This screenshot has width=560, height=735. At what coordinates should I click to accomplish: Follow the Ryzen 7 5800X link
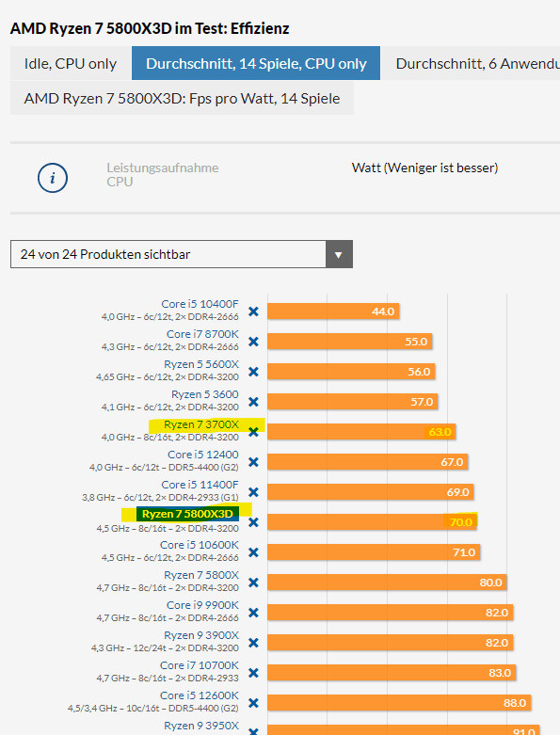201,575
